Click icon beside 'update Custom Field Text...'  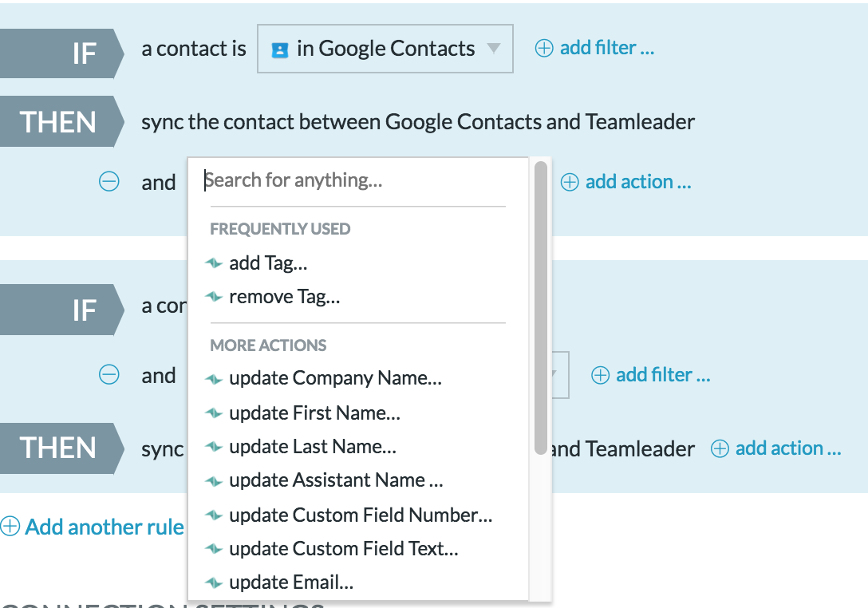214,549
